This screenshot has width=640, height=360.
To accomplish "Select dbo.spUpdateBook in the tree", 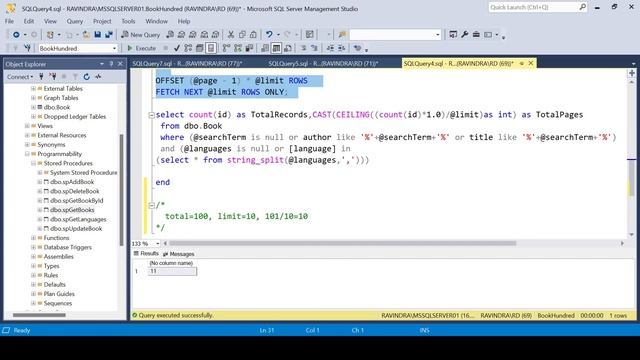I will click(x=76, y=229).
